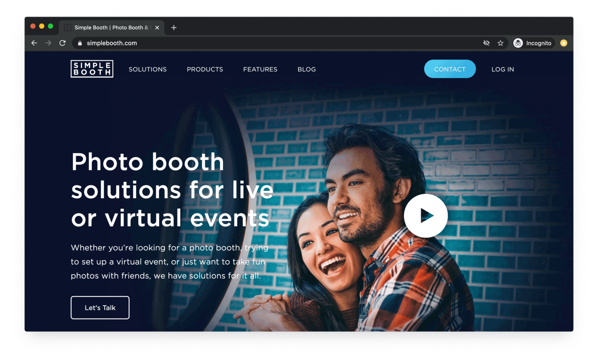The width and height of the screenshot is (598, 364).
Task: Close the Simple Booth tab
Action: [x=157, y=28]
